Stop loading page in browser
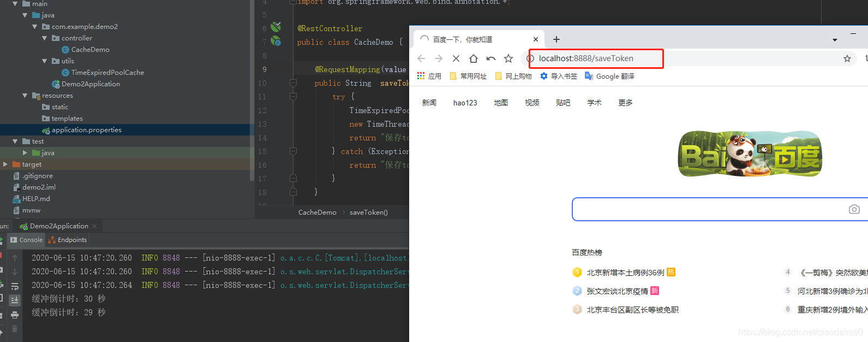868x342 pixels. coord(456,58)
